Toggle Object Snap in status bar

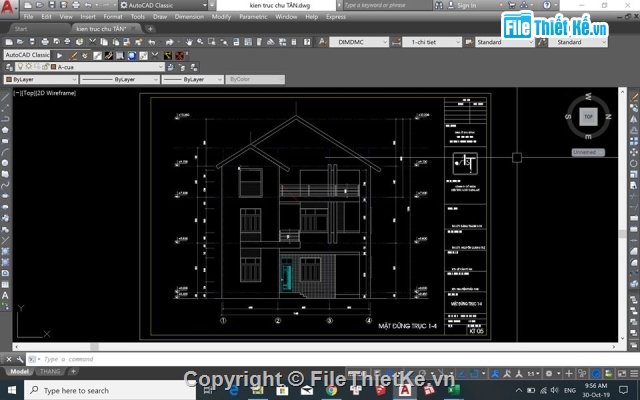pos(475,373)
